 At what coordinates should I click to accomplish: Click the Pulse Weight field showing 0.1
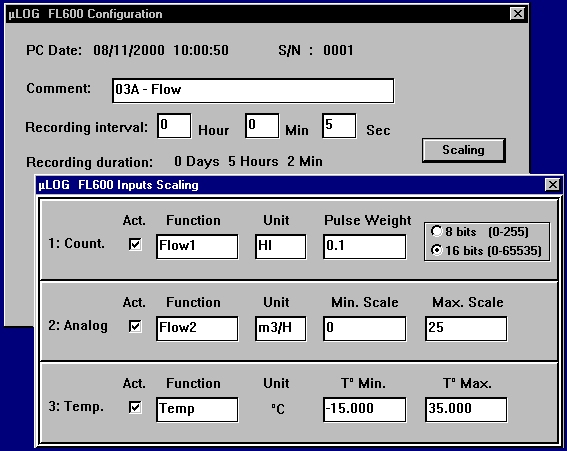pos(364,247)
